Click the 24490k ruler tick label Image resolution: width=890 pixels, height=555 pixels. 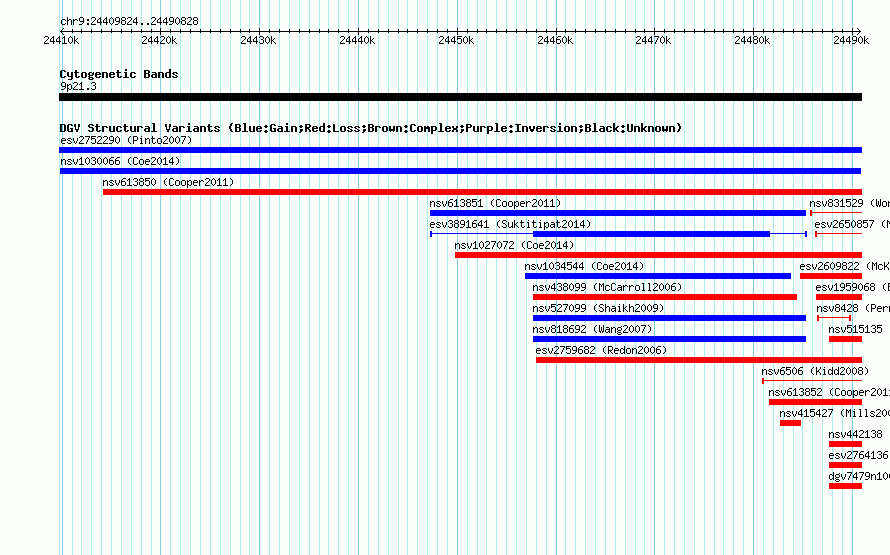pyautogui.click(x=851, y=40)
